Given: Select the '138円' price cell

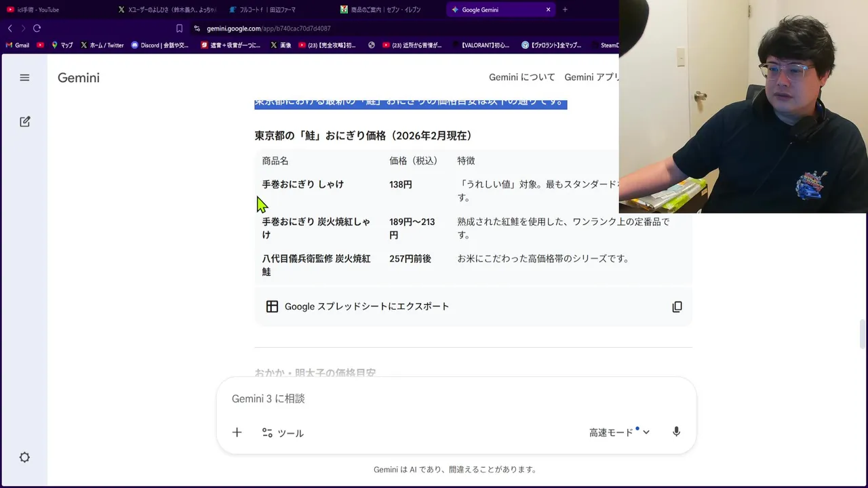Looking at the screenshot, I should 401,184.
